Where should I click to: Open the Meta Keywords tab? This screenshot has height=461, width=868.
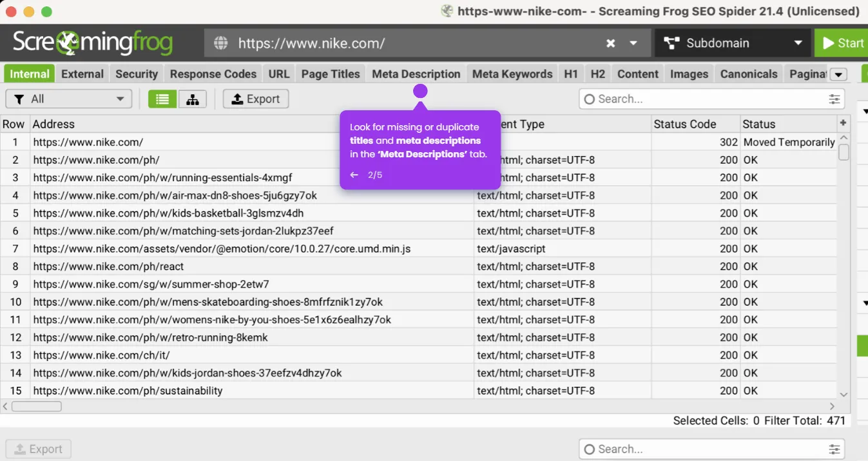[512, 74]
